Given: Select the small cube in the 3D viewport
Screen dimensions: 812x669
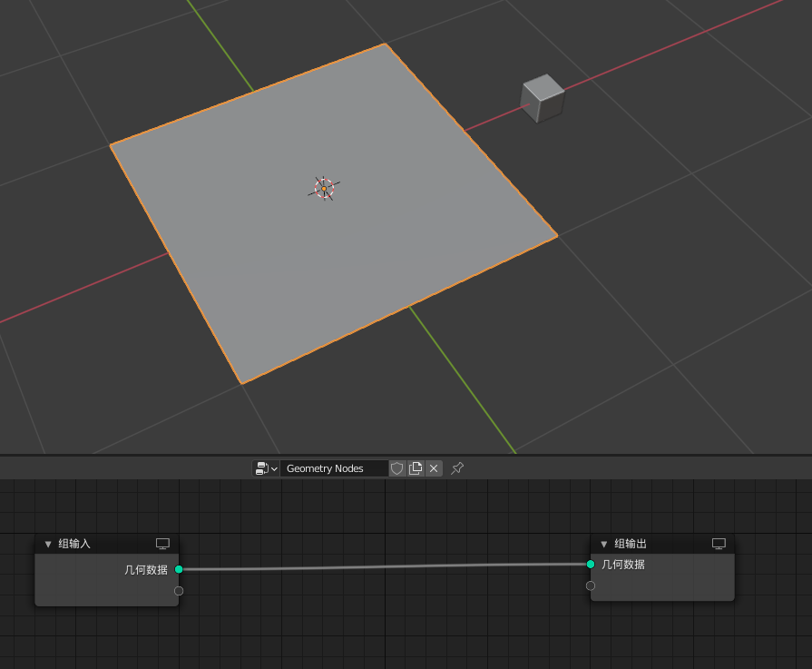Looking at the screenshot, I should click(x=542, y=97).
